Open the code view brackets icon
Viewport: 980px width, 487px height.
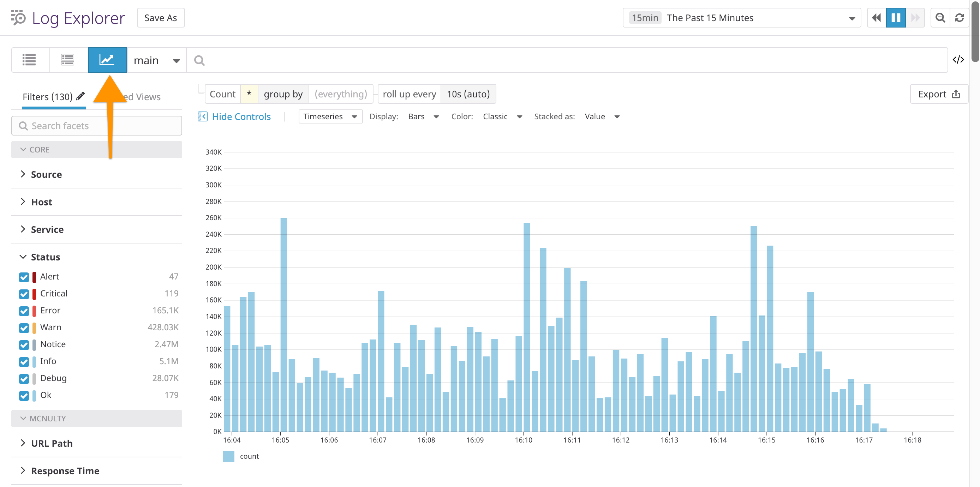[x=958, y=60]
